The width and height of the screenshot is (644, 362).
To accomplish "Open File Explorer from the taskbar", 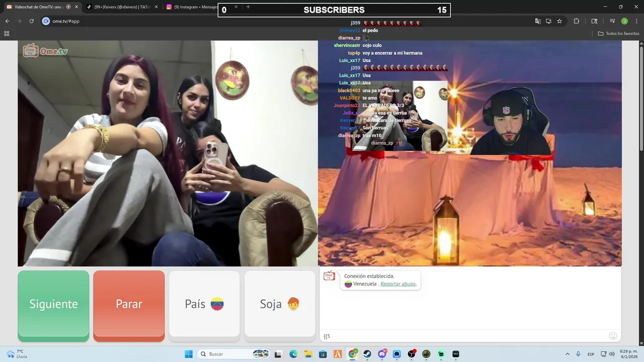I will tap(308, 354).
